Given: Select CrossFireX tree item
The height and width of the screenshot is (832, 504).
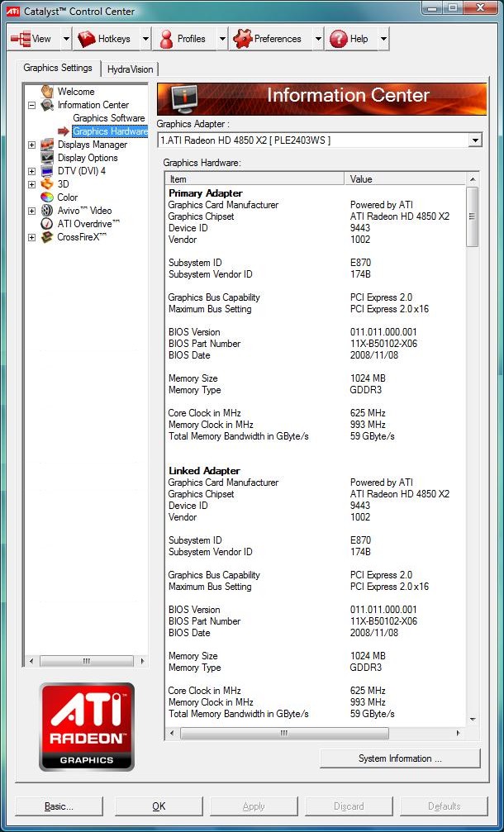Looking at the screenshot, I should coord(83,237).
